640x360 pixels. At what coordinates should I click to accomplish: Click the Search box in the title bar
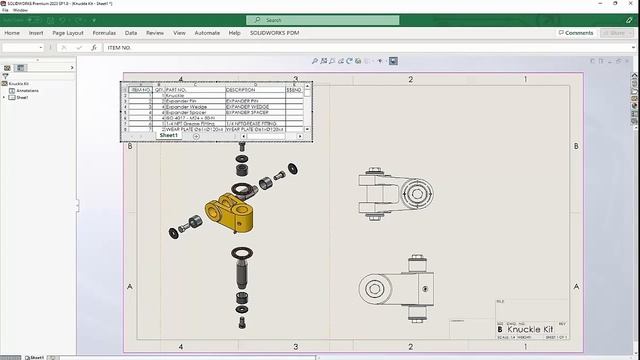click(x=322, y=20)
